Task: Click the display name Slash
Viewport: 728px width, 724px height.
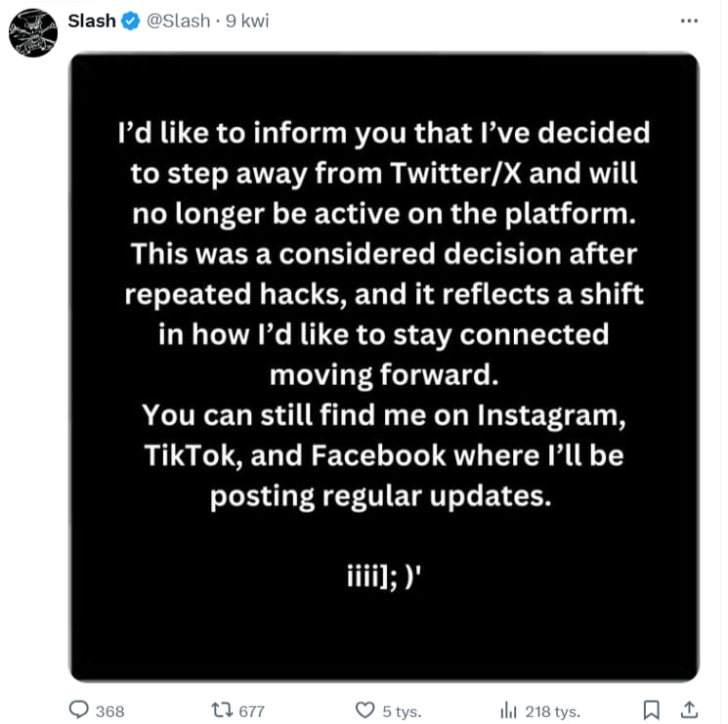Action: point(92,21)
